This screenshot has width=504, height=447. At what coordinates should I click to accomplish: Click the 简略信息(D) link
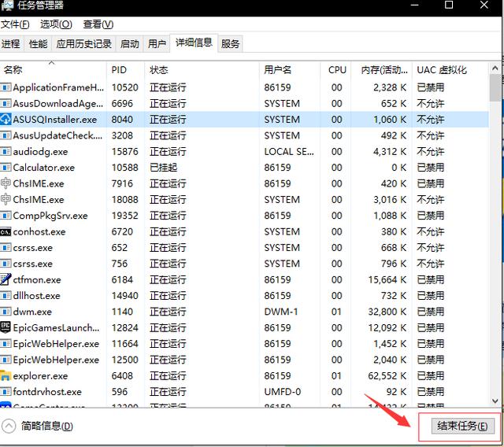(x=47, y=426)
